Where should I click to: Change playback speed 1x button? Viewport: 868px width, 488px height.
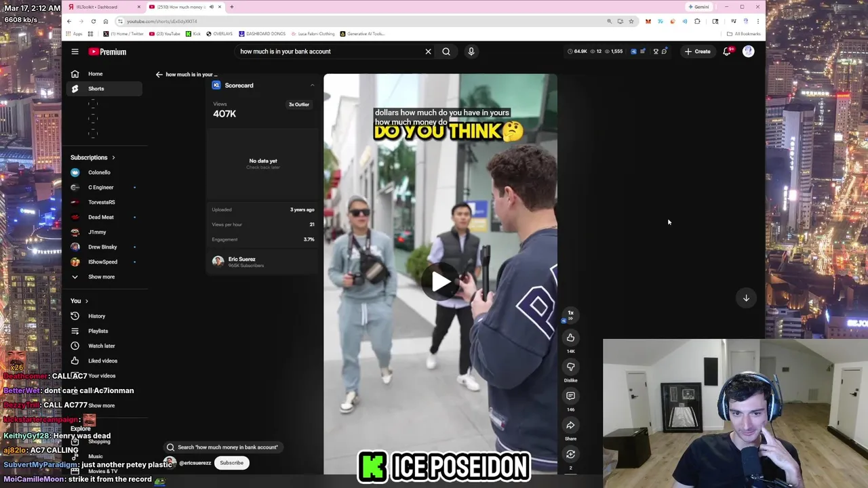570,315
